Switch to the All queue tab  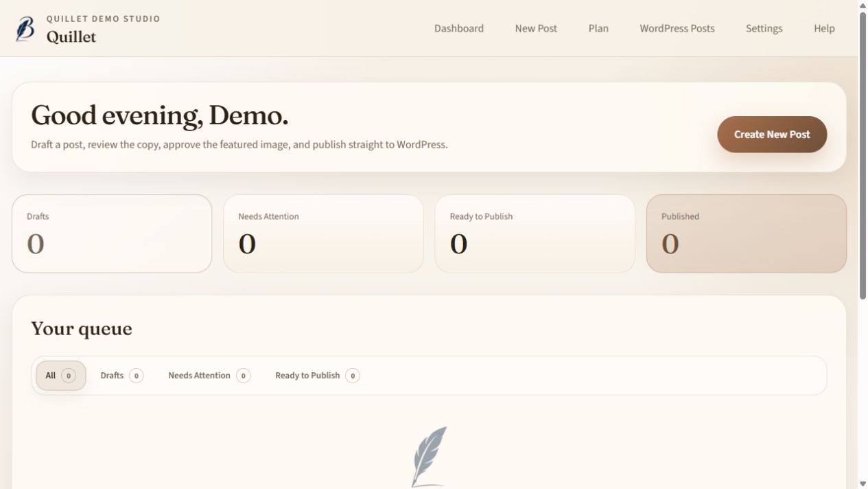[60, 376]
